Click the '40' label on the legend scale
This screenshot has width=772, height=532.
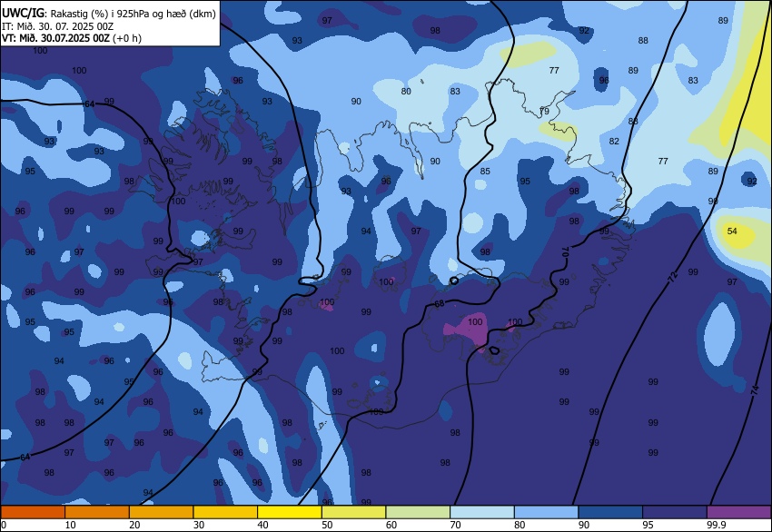click(x=262, y=525)
